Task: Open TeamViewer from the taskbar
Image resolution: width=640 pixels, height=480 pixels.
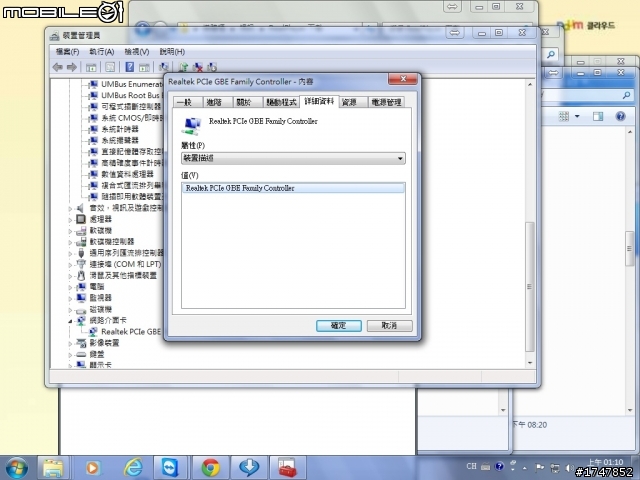Action: [x=170, y=468]
